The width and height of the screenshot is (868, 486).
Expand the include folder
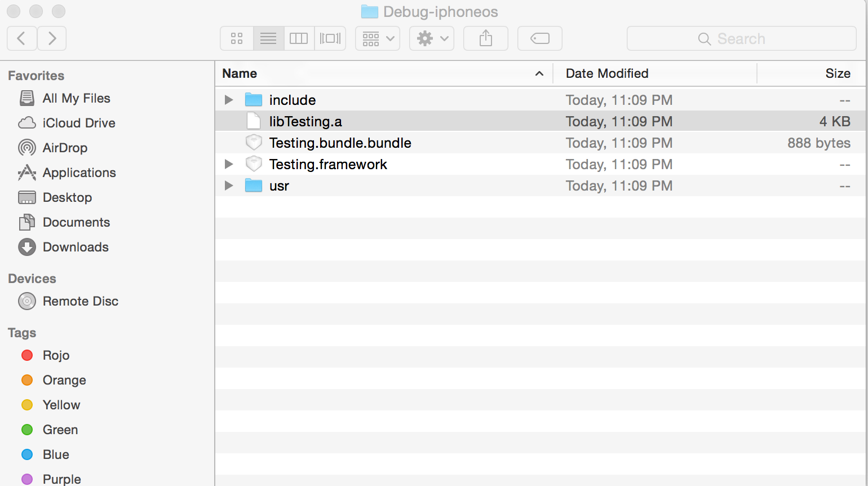(x=229, y=100)
